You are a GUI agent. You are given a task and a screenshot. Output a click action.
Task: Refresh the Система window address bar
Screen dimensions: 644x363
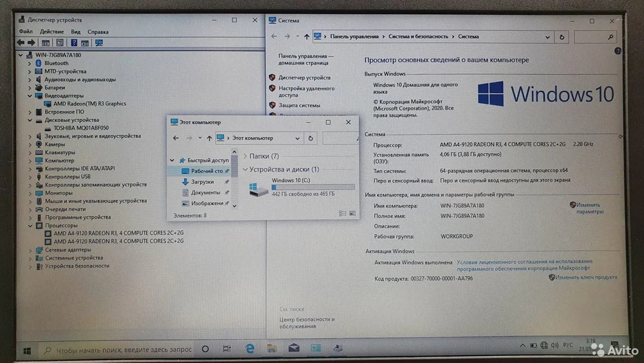[562, 37]
